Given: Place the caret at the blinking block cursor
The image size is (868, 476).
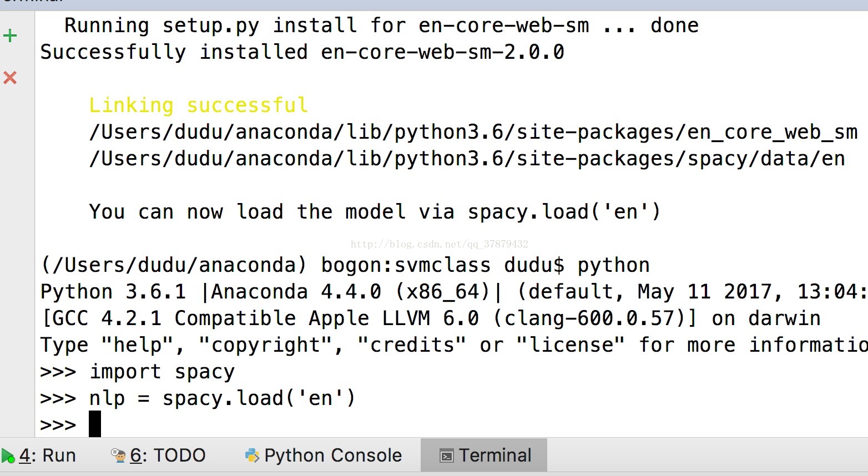Looking at the screenshot, I should point(95,424).
